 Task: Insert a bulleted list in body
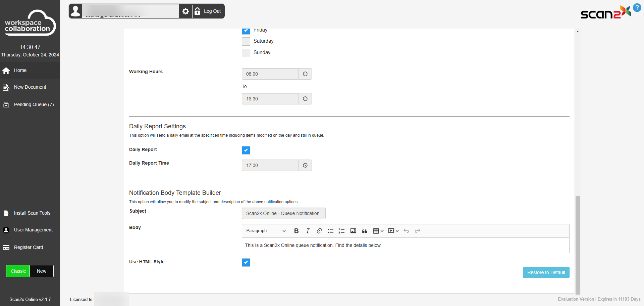pyautogui.click(x=330, y=231)
